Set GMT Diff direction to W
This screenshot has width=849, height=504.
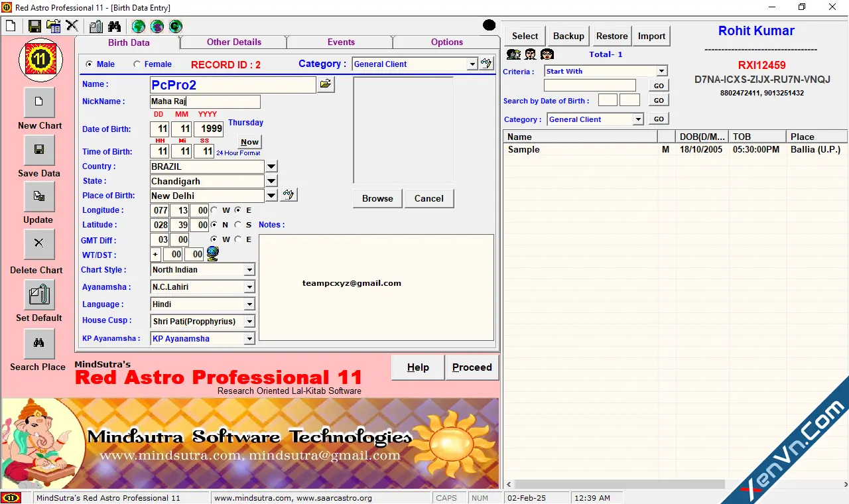(214, 239)
